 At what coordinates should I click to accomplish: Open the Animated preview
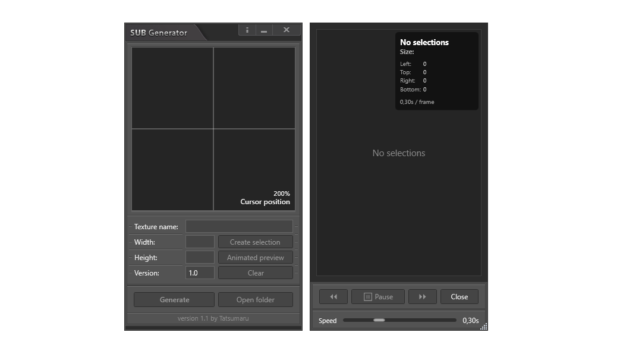click(x=255, y=257)
